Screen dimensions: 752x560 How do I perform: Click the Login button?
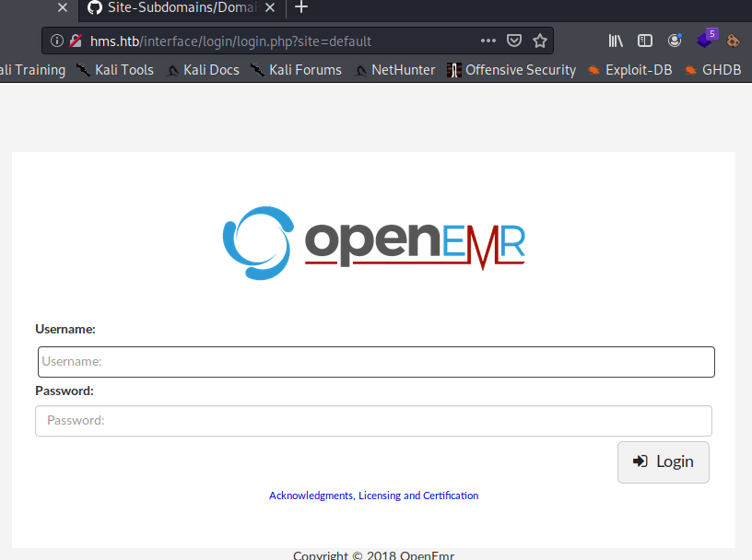(664, 461)
